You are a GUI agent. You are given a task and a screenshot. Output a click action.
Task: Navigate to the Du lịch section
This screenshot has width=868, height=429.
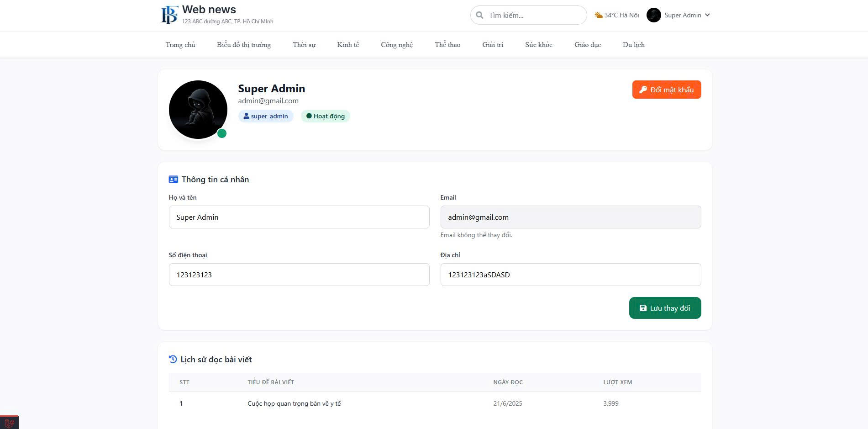(x=633, y=45)
